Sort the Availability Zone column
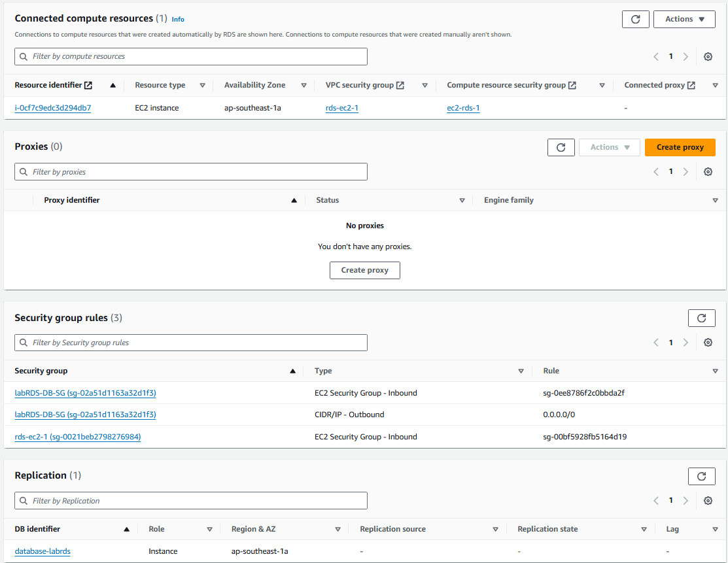The width and height of the screenshot is (728, 563). click(303, 85)
